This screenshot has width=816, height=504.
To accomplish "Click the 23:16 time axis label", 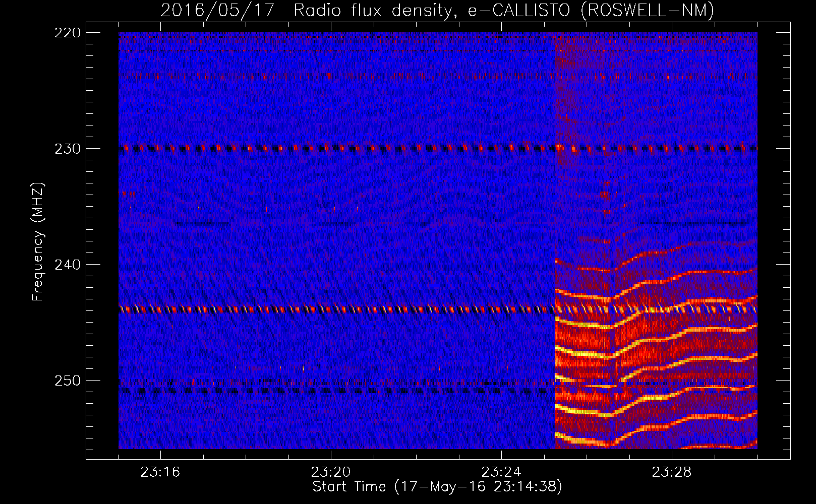I will [x=160, y=472].
